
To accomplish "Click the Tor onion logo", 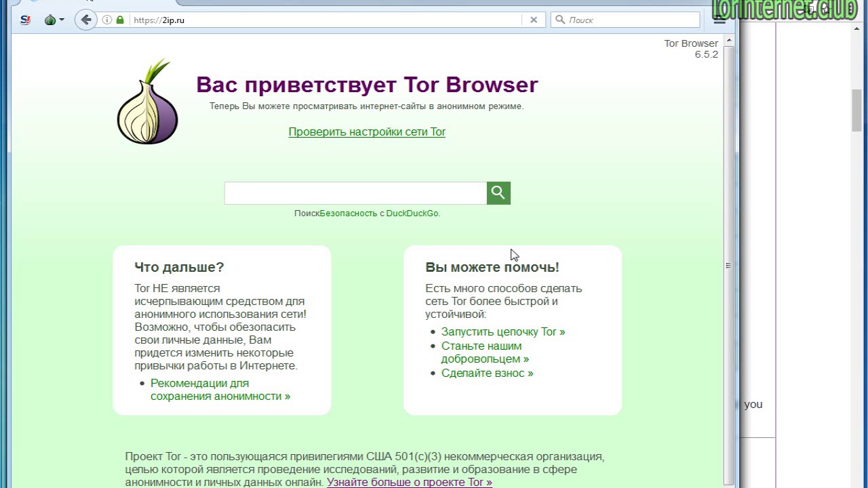I will [x=148, y=102].
